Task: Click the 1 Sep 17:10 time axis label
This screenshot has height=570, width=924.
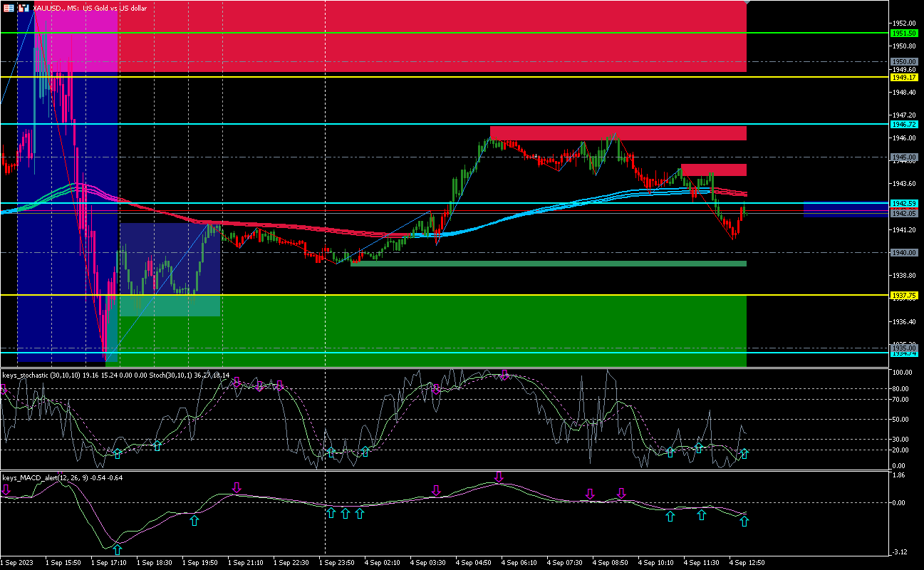Action: tap(108, 562)
